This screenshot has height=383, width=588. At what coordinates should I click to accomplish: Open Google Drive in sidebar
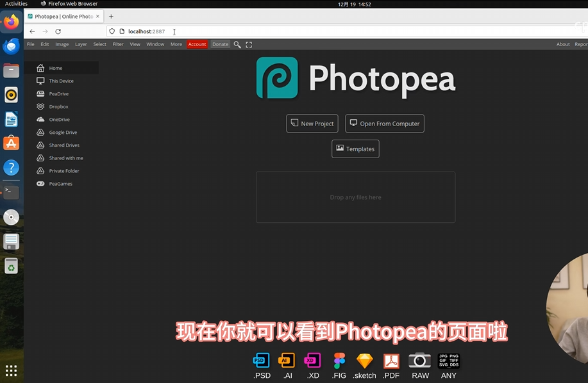62,132
